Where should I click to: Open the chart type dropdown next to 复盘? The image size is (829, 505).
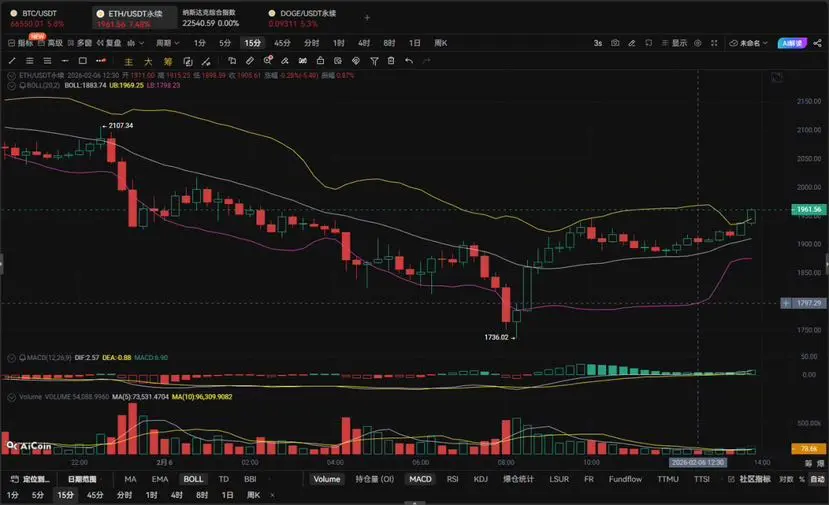tap(135, 43)
